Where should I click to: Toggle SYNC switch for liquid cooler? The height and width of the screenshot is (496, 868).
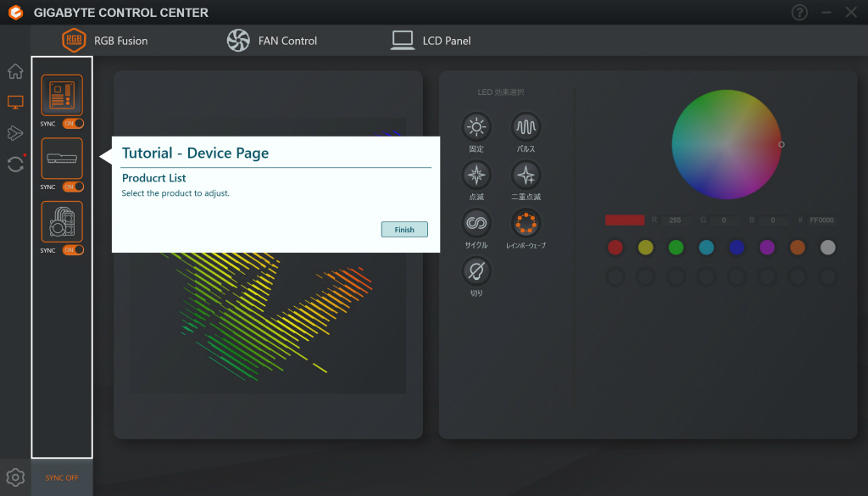tap(73, 249)
